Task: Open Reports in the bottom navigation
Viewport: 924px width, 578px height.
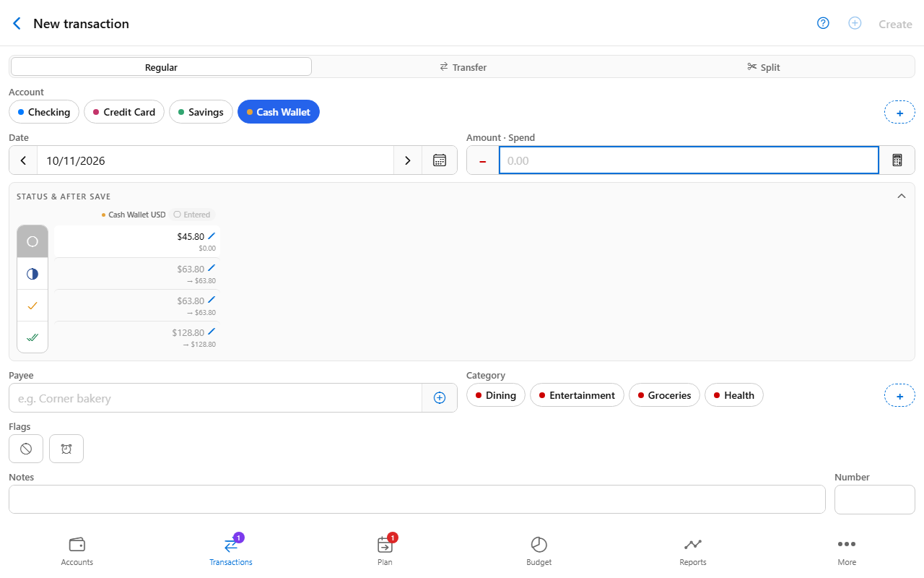Action: pyautogui.click(x=693, y=551)
